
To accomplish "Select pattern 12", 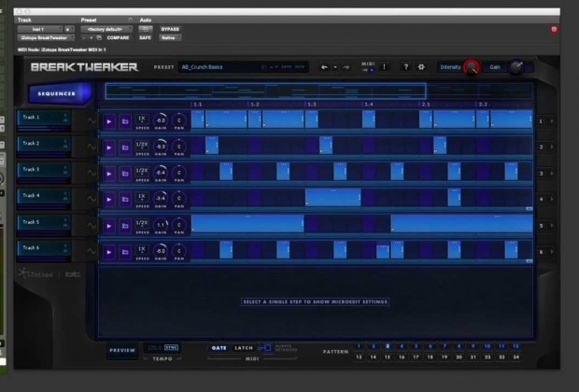I will [x=515, y=346].
